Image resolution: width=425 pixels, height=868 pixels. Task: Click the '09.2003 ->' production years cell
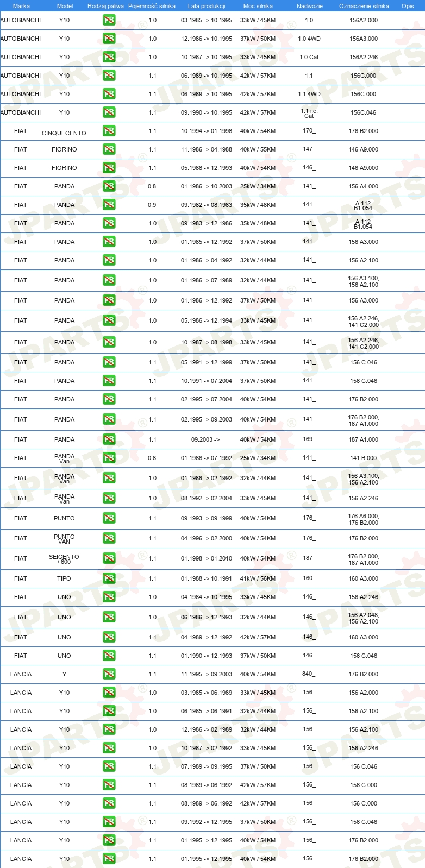tap(205, 439)
